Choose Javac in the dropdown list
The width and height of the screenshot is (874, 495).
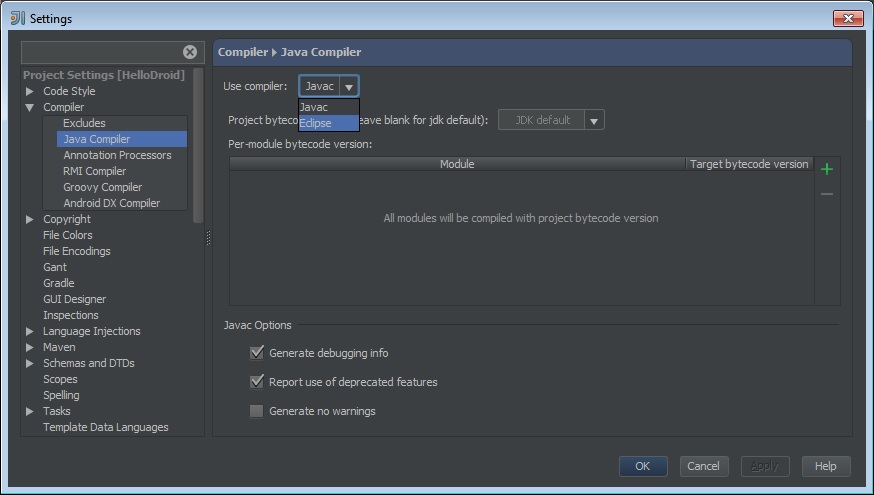(314, 107)
